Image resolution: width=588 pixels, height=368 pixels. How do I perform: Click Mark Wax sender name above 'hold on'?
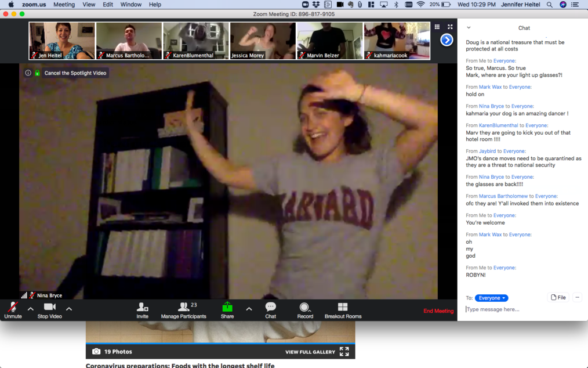click(490, 86)
